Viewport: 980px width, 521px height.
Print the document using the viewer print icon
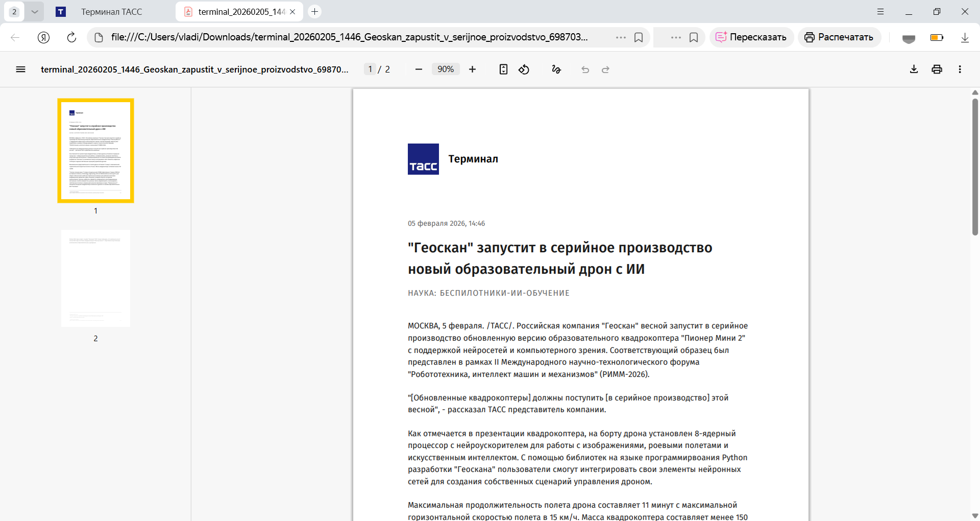tap(937, 69)
